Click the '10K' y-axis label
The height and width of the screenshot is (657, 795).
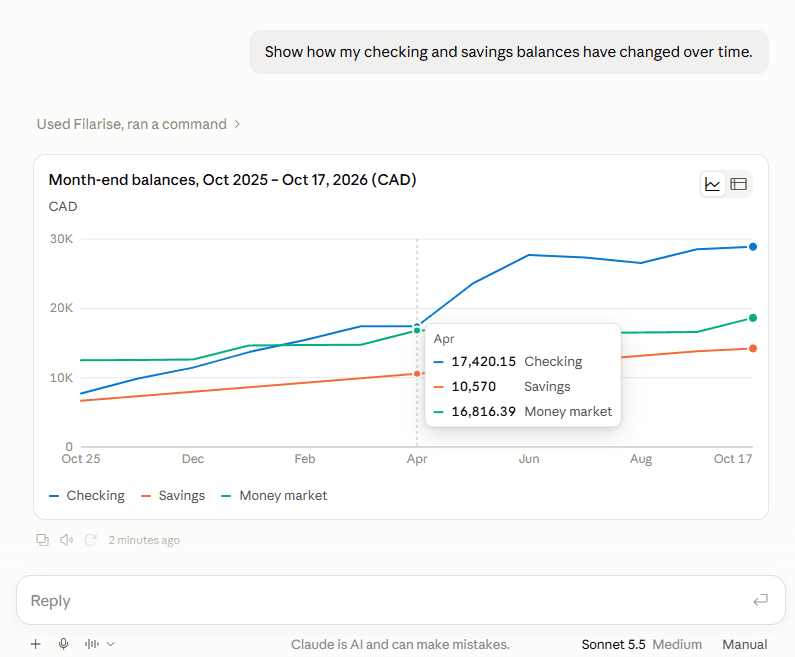point(61,378)
